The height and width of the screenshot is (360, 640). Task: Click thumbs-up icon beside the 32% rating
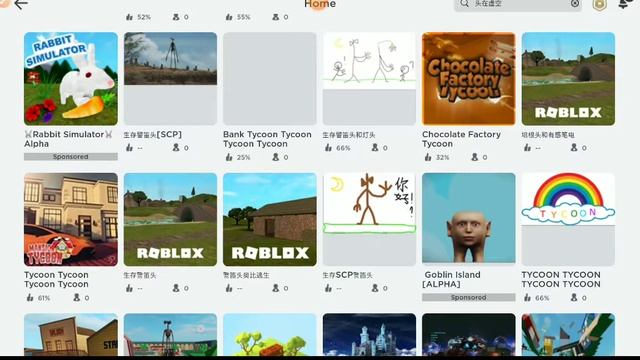428,157
